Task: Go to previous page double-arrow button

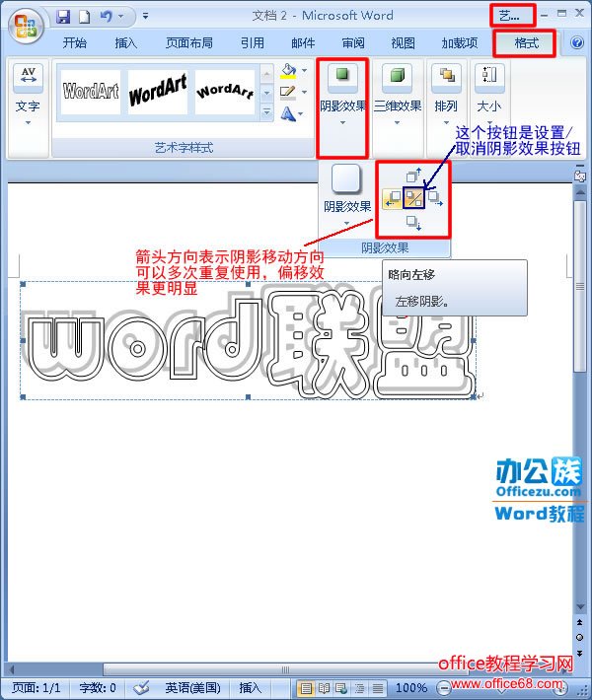Action: [580, 622]
